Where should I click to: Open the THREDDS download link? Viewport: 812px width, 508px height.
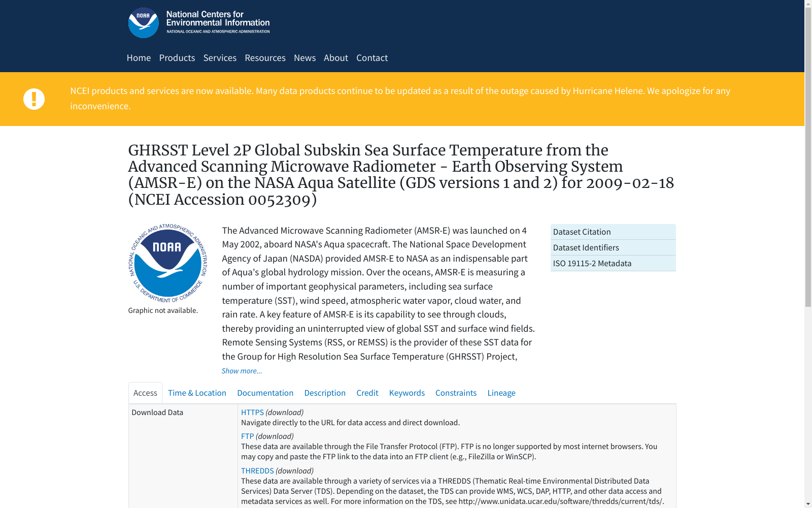point(257,471)
